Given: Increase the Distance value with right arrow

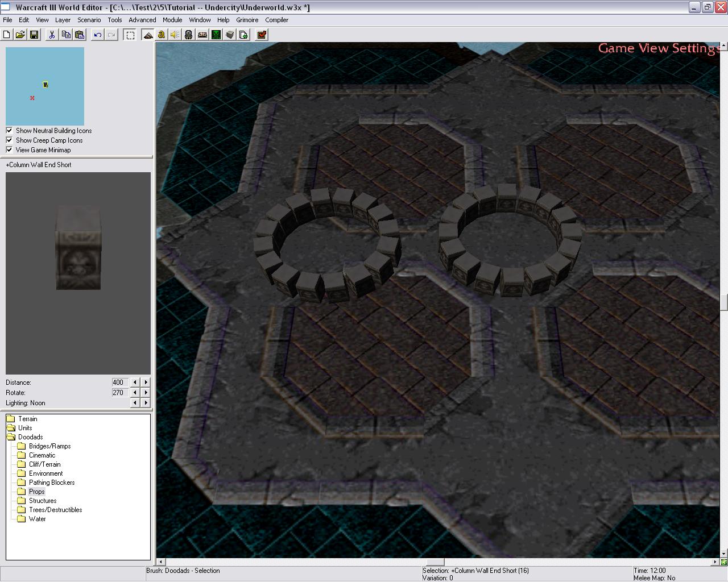Looking at the screenshot, I should (146, 383).
